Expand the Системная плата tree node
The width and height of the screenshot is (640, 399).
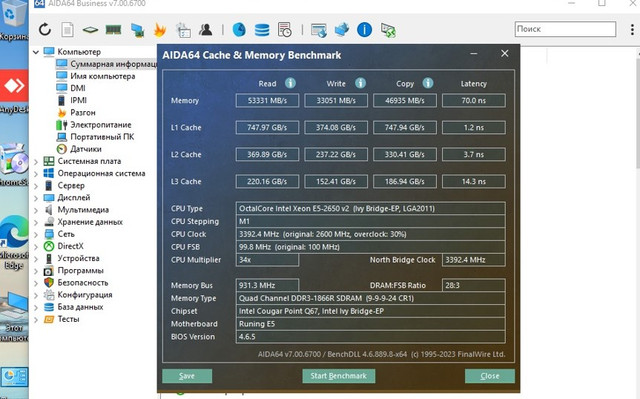tap(36, 162)
